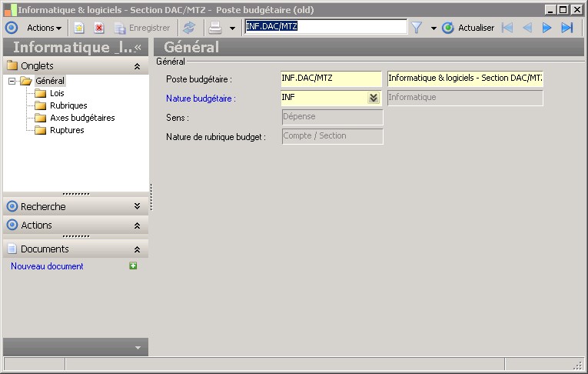
Task: Click the green plus add document icon
Action: coord(133,265)
